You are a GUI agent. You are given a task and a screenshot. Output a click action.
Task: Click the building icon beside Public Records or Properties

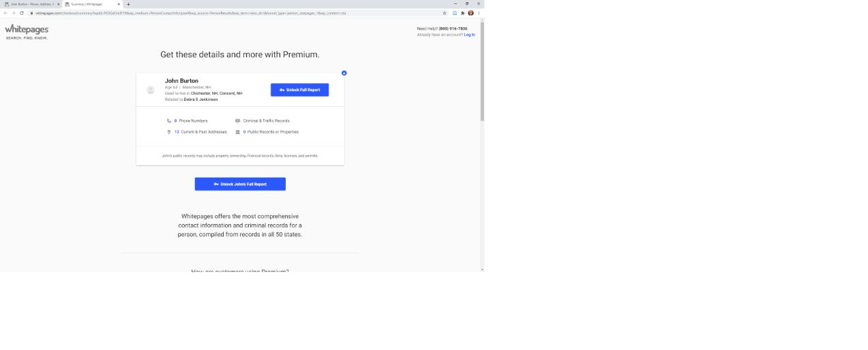tap(237, 132)
